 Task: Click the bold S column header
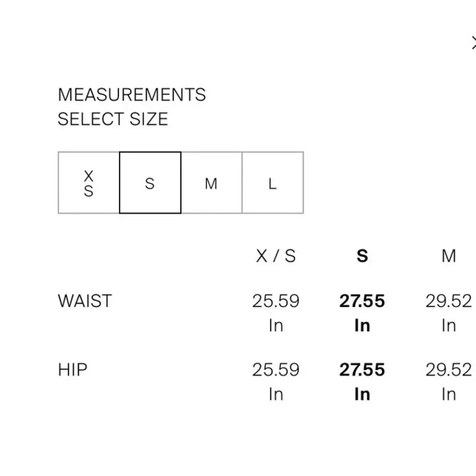click(362, 256)
